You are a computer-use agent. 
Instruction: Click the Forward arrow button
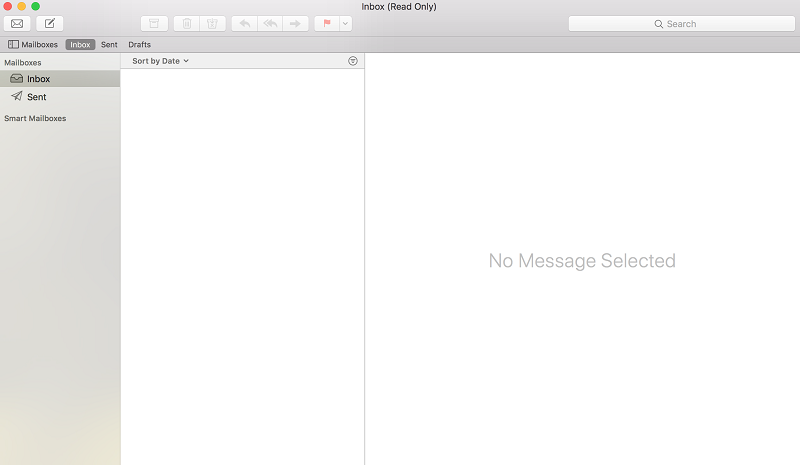pyautogui.click(x=295, y=23)
